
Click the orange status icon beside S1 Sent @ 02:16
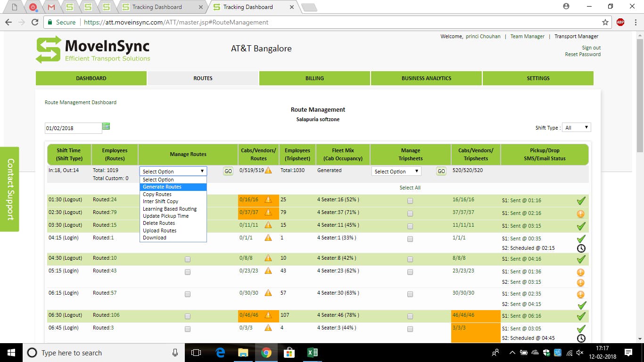click(x=580, y=213)
